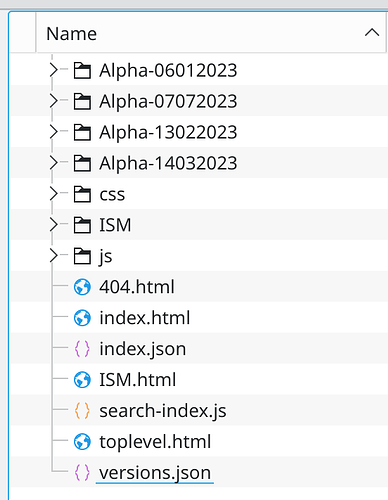Click the folder icon of Alpha-13022023
Viewport: 388px width, 500px height.
point(82,132)
